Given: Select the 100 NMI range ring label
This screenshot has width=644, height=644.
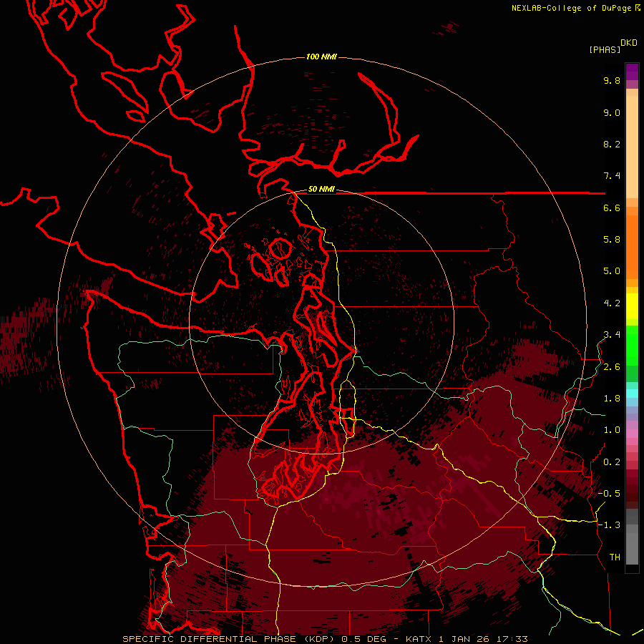Looking at the screenshot, I should (x=321, y=57).
